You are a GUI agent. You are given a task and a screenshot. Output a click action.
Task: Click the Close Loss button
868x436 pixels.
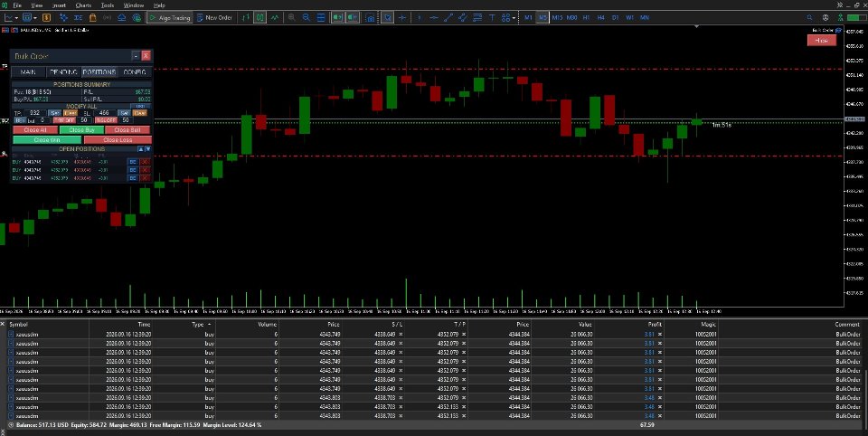(x=118, y=139)
